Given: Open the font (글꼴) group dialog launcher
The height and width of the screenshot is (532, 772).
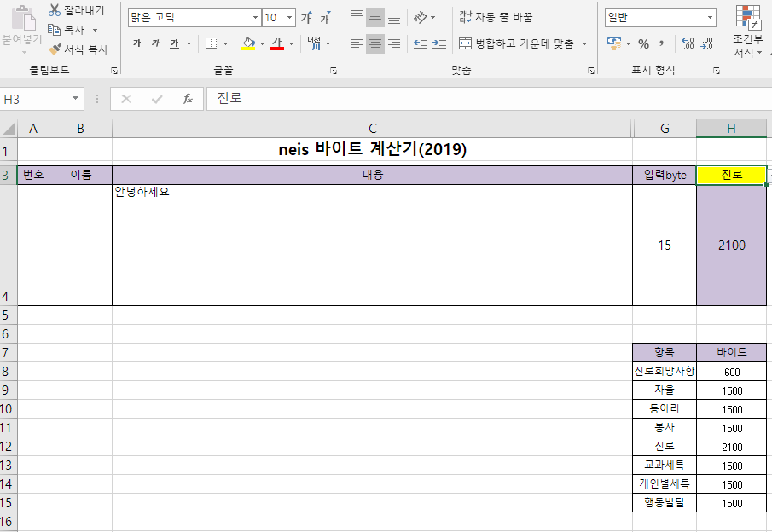Looking at the screenshot, I should (334, 71).
